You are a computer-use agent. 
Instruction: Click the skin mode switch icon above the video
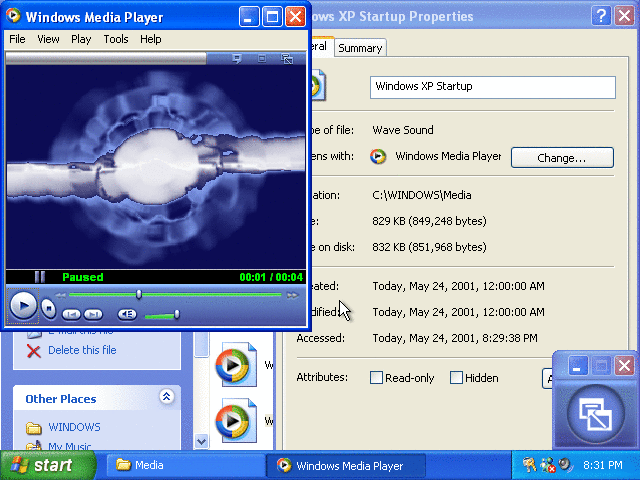[287, 59]
